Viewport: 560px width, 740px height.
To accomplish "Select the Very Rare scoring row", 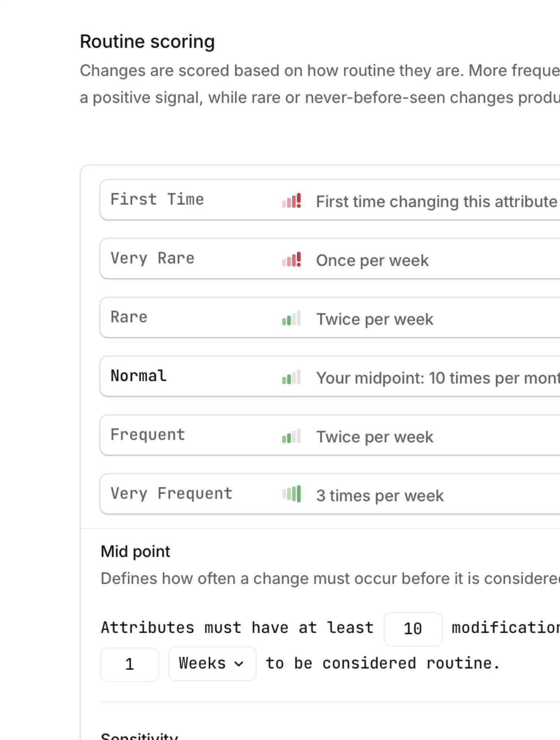I will pyautogui.click(x=152, y=258).
